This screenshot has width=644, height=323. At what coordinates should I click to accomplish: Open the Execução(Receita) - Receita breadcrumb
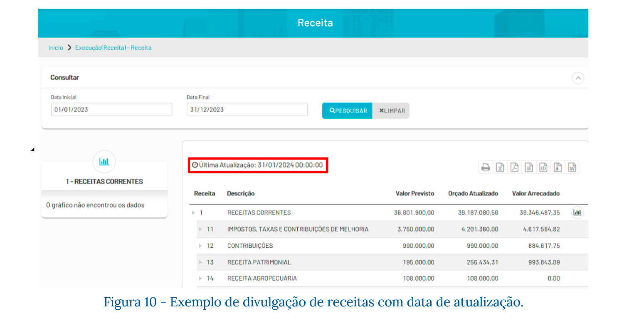point(113,48)
